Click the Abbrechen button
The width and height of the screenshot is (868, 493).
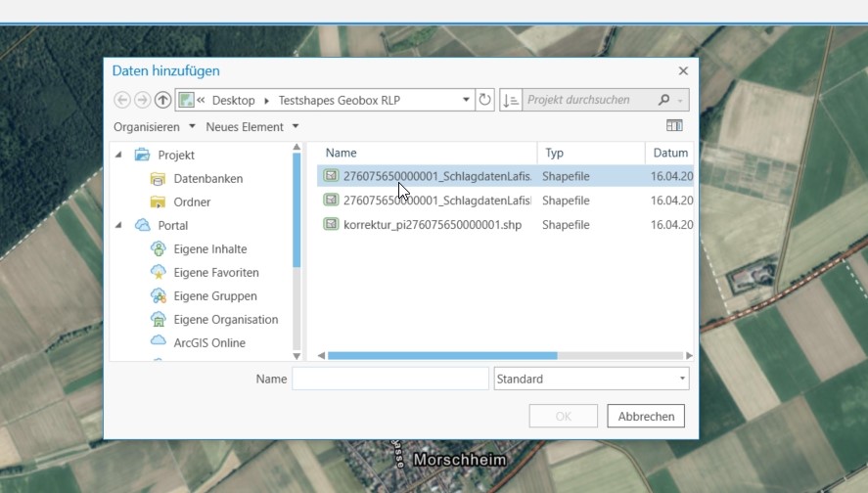pyautogui.click(x=646, y=416)
